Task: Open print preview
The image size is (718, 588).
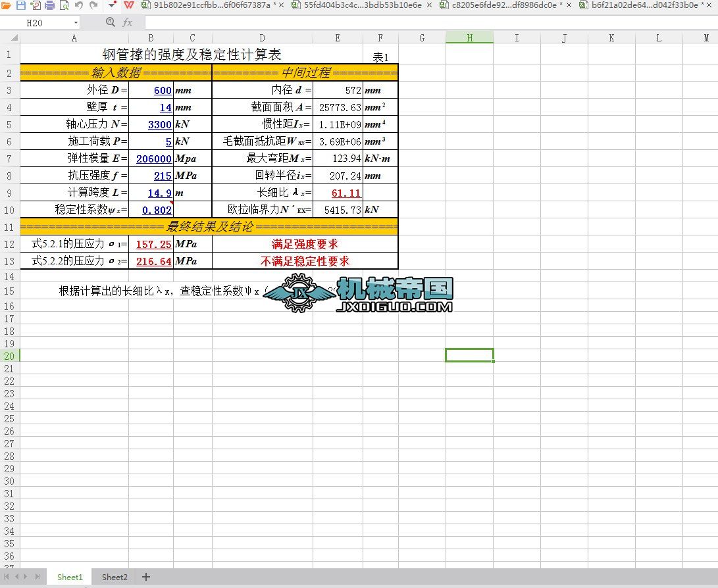Action: point(64,6)
